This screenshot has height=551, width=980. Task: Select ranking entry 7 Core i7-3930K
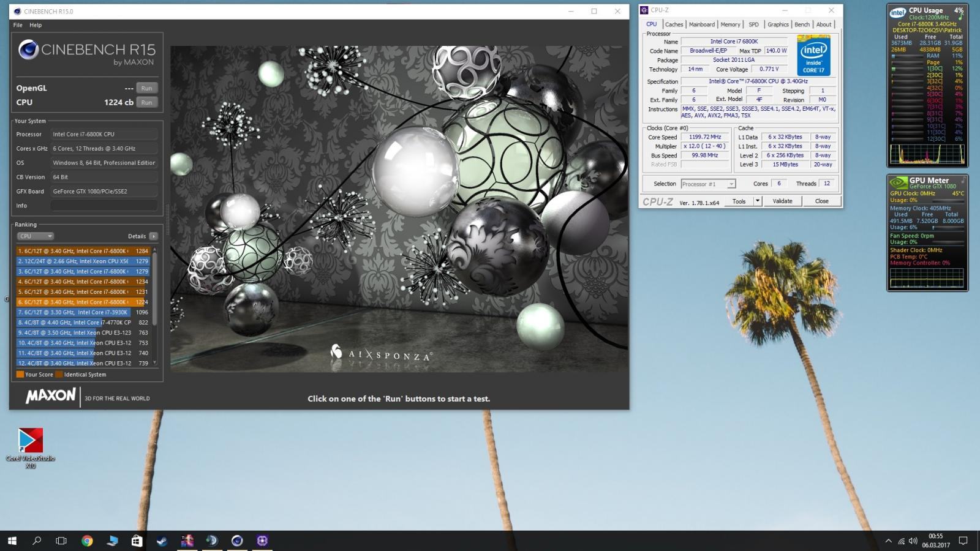[x=83, y=312]
